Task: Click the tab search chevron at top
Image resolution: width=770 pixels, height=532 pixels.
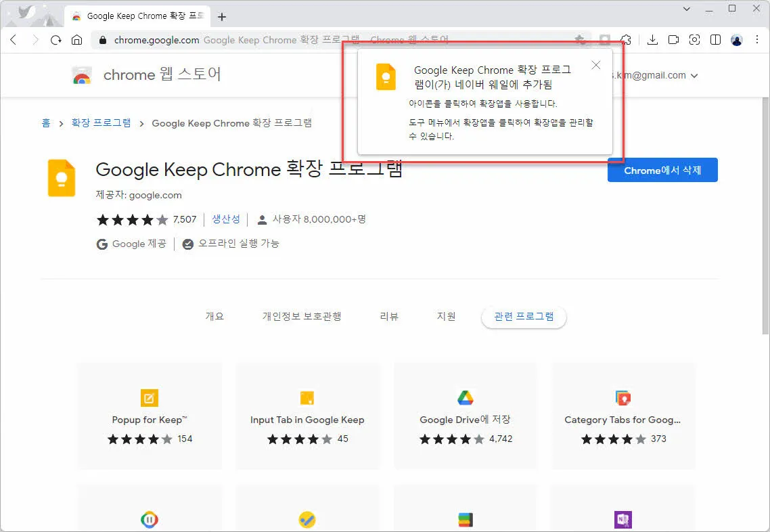Action: coord(687,9)
